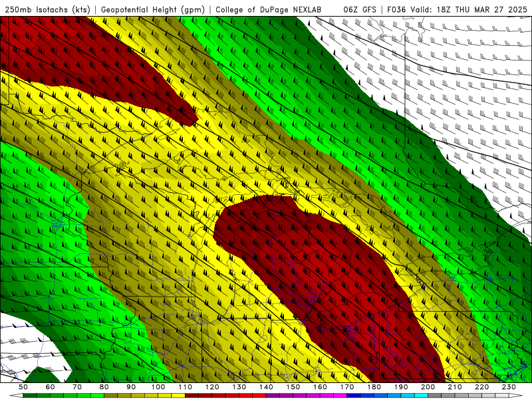The height and width of the screenshot is (399, 532).
Task: Click the 110 value on the color scale
Action: (186, 387)
